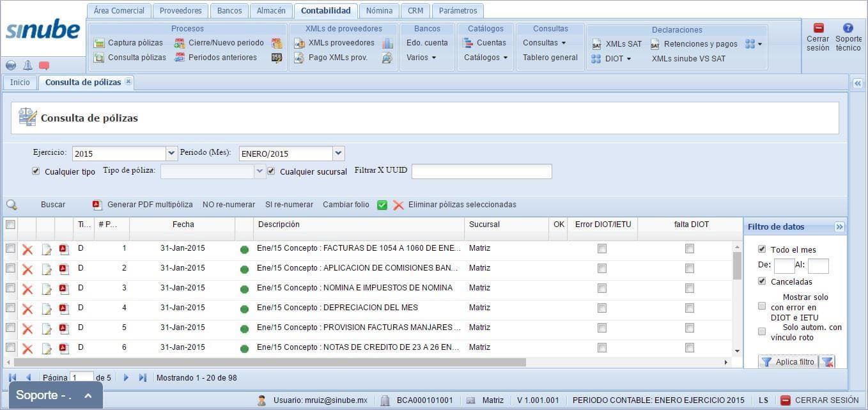Toggle the Cualquier tipo checkbox
This screenshot has height=410, width=868.
36,171
